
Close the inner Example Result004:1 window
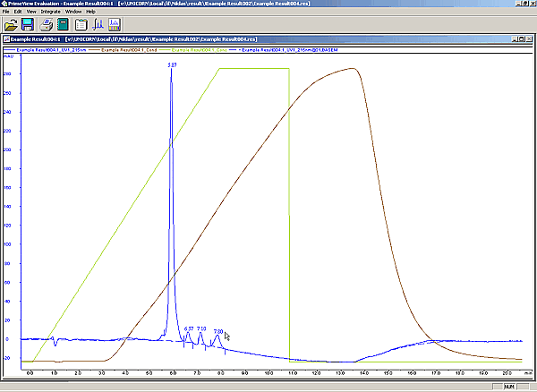click(529, 39)
